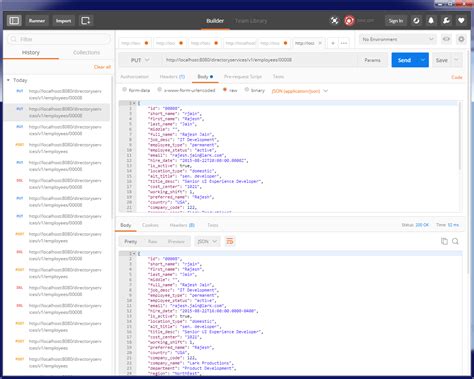474x379 pixels.
Task: Clear all history entries
Action: tap(102, 67)
